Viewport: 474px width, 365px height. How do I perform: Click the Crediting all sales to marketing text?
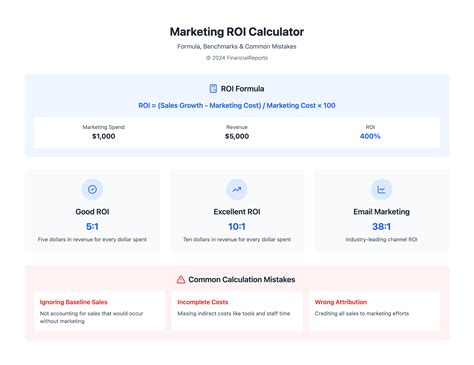(x=362, y=313)
